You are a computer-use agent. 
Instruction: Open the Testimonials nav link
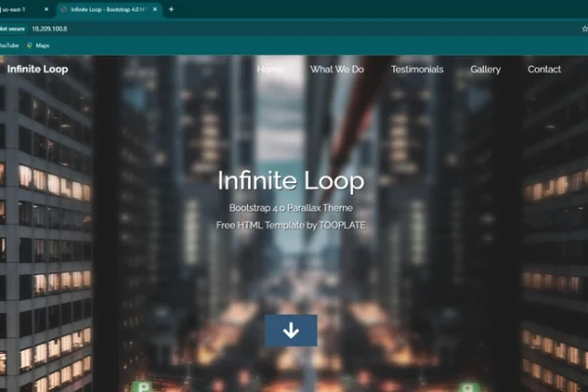click(417, 70)
